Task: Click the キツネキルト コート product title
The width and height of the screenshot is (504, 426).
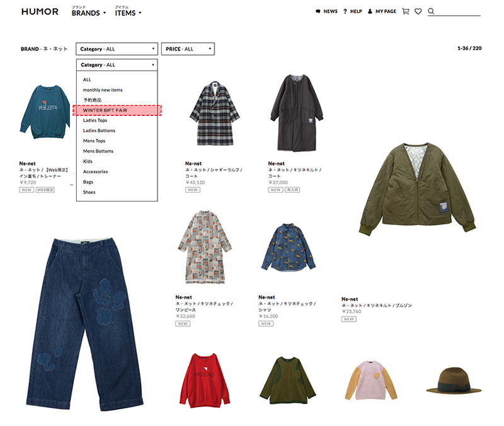Action: [295, 173]
